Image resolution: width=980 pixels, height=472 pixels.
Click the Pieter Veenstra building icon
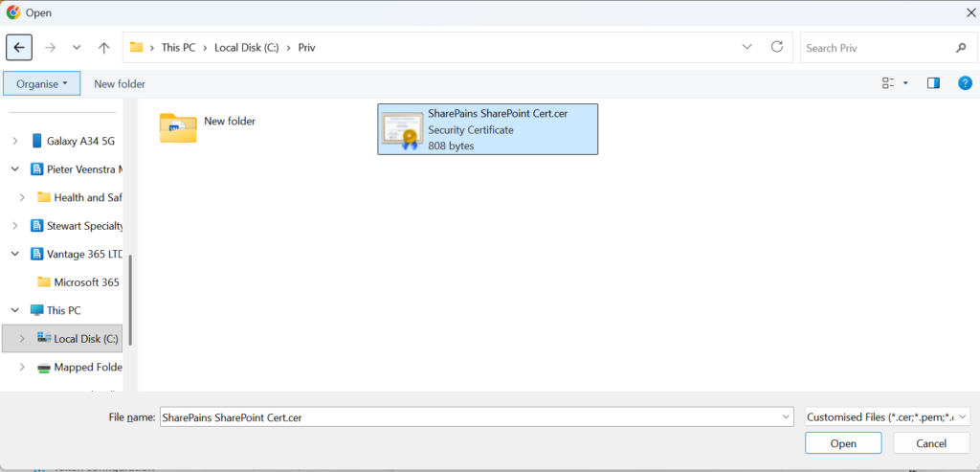click(x=37, y=169)
